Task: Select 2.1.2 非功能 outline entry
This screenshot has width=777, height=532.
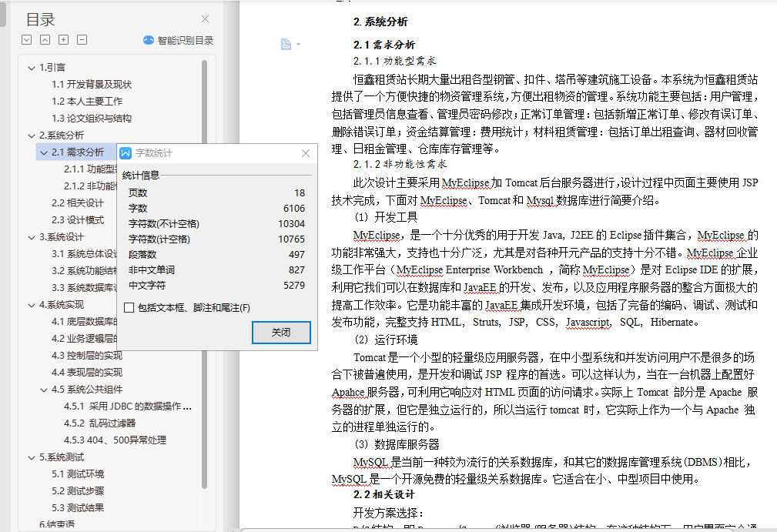Action: point(89,186)
